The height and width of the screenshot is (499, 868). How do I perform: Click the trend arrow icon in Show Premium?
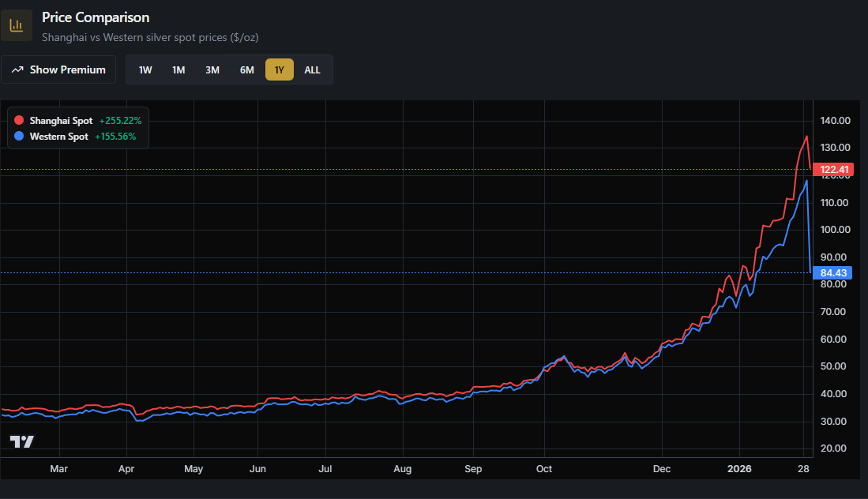coord(17,70)
